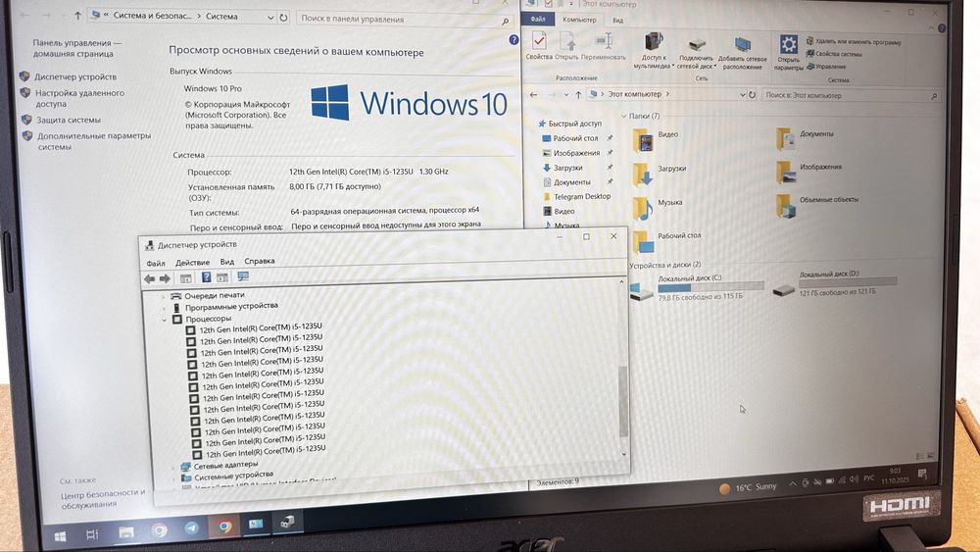Viewport: 980px width, 552px height.
Task: Toggle console tree icon in Device Manager toolbar
Action: tap(185, 278)
